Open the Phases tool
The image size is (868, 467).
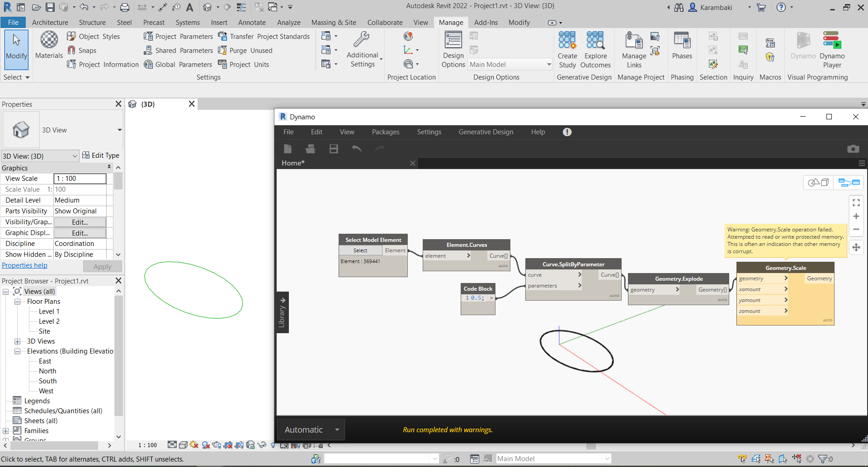(682, 45)
